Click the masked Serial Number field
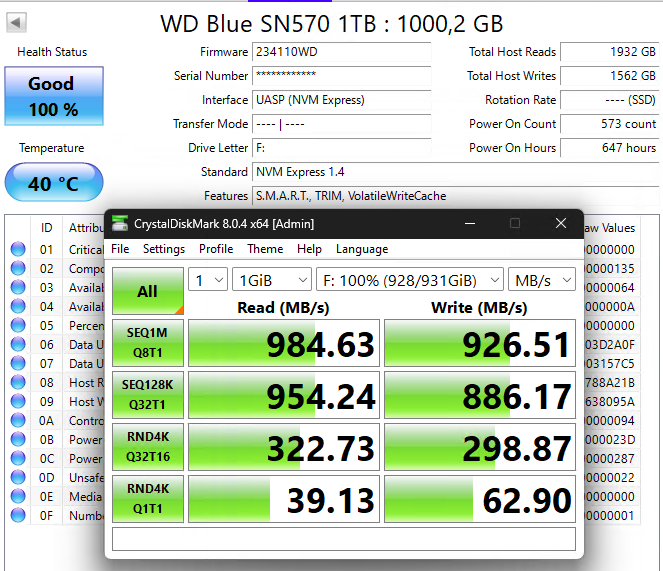The image size is (663, 571). click(x=342, y=76)
